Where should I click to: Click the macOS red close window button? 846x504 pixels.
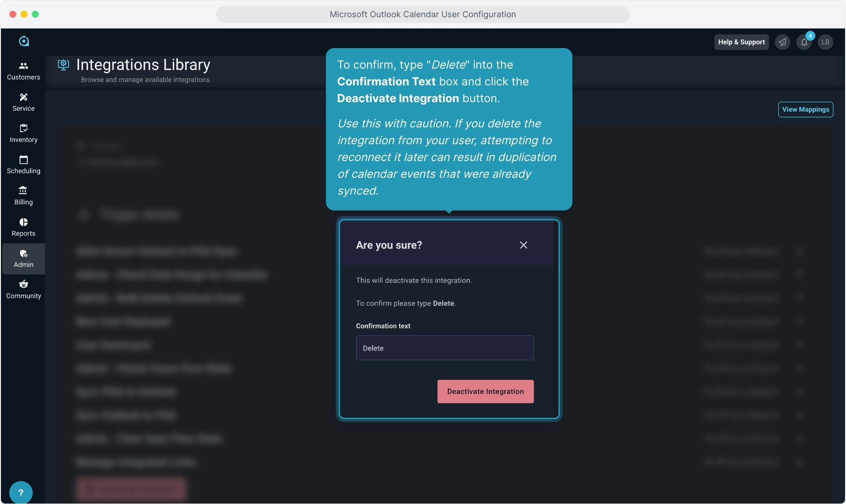coord(13,14)
